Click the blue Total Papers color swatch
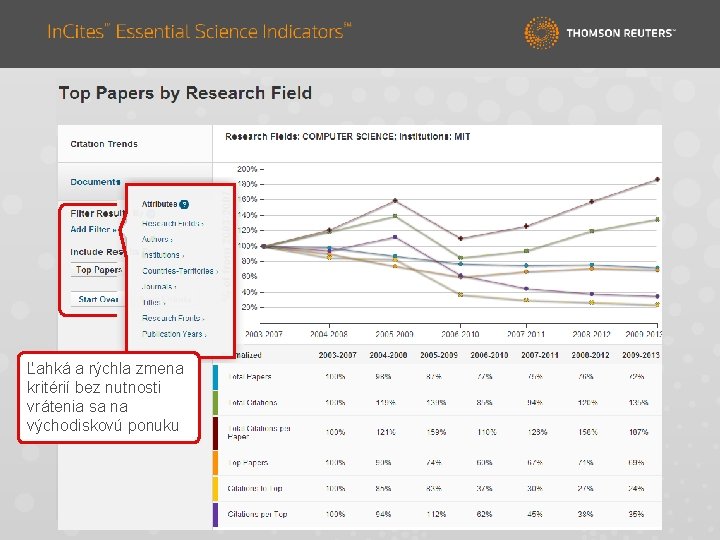Image resolution: width=720 pixels, height=540 pixels. (x=215, y=377)
